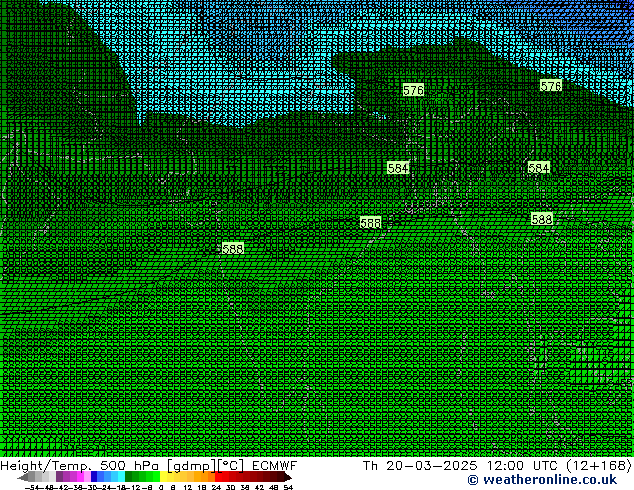Click the dark blue swatch in the temperature scale
The image size is (634, 490).
(94, 476)
